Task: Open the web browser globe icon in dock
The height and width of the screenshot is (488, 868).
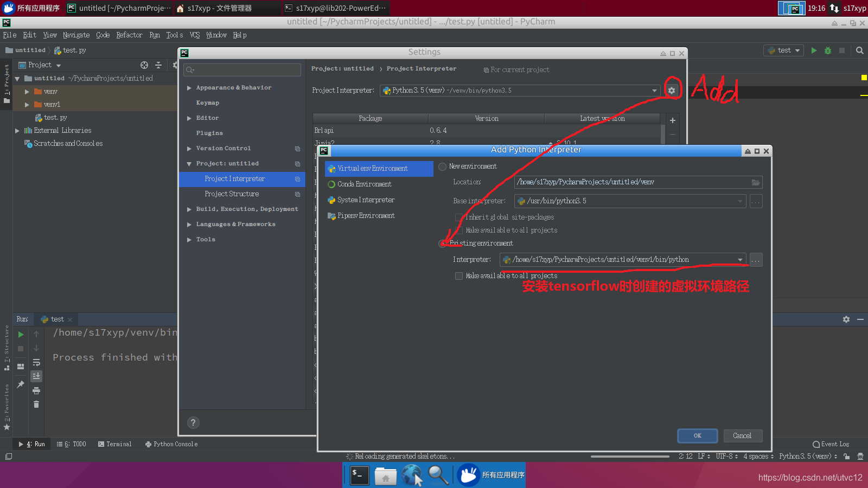Action: pyautogui.click(x=412, y=475)
